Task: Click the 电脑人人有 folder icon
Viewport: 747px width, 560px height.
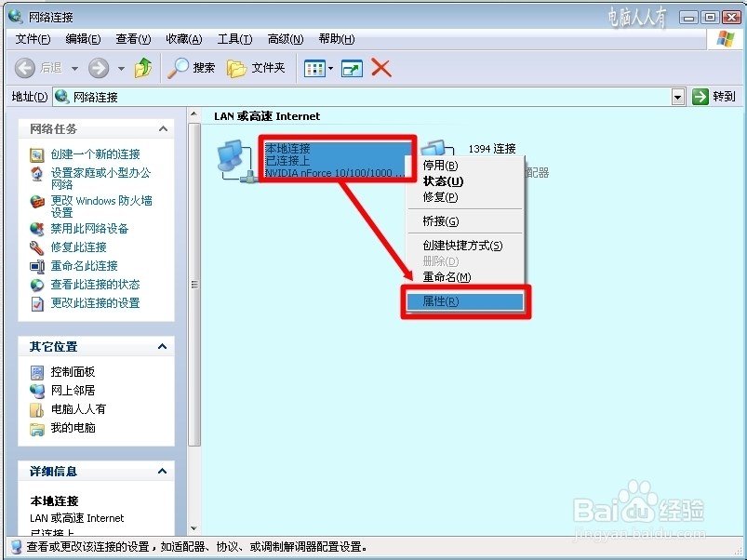Action: point(36,409)
